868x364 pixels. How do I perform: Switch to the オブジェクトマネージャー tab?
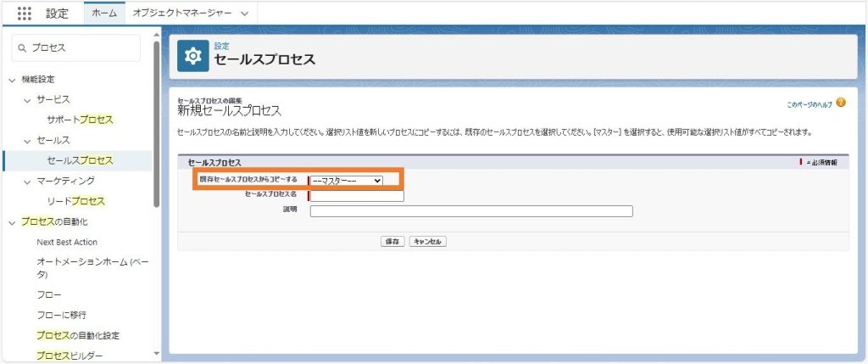click(182, 14)
